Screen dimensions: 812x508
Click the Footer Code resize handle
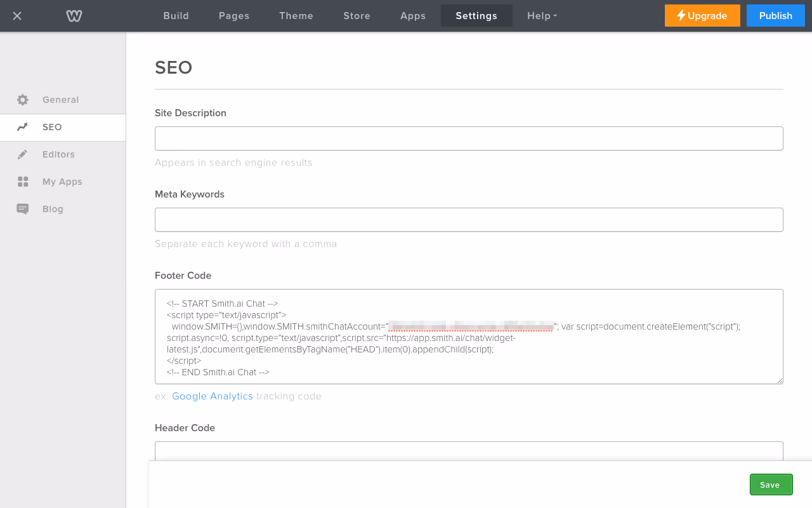pyautogui.click(x=780, y=380)
